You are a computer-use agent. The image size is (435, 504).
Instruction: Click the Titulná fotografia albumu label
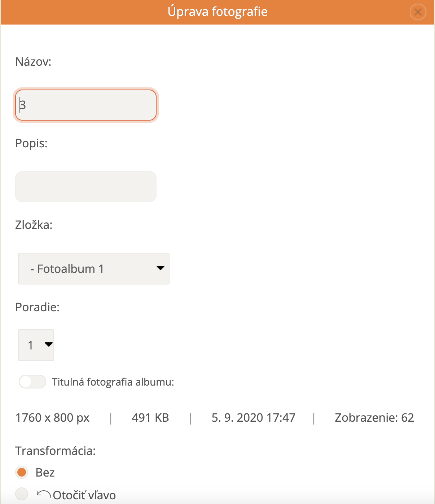[113, 382]
